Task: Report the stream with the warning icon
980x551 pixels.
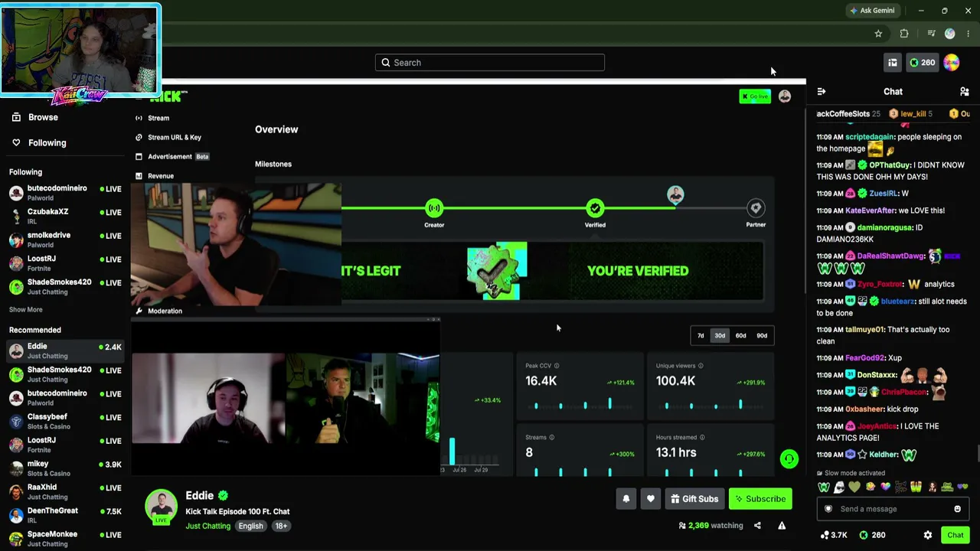Action: click(782, 526)
